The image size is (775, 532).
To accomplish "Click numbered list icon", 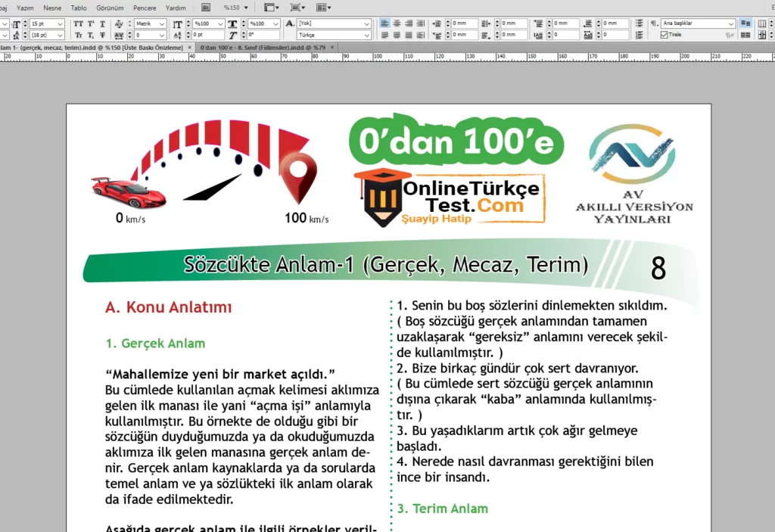I will click(x=639, y=35).
